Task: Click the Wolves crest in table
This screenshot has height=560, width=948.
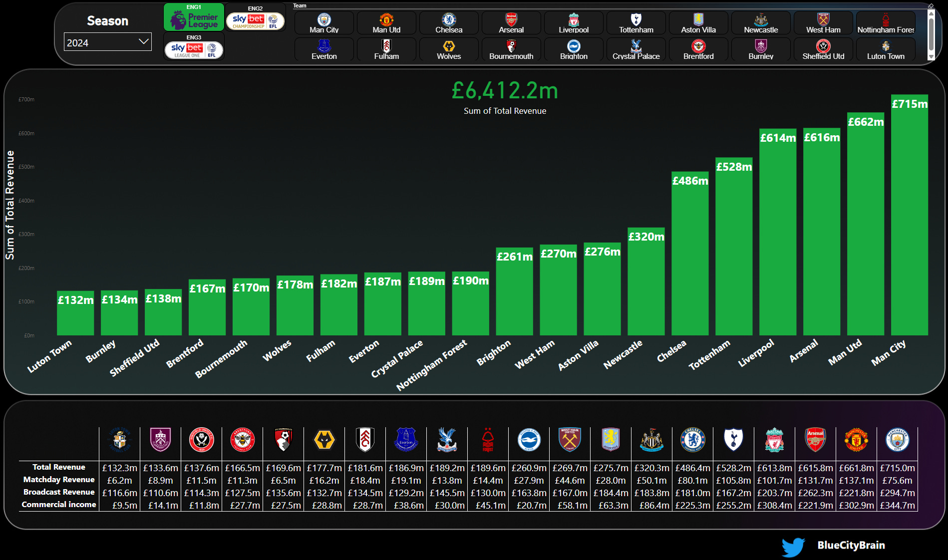Action: (324, 440)
